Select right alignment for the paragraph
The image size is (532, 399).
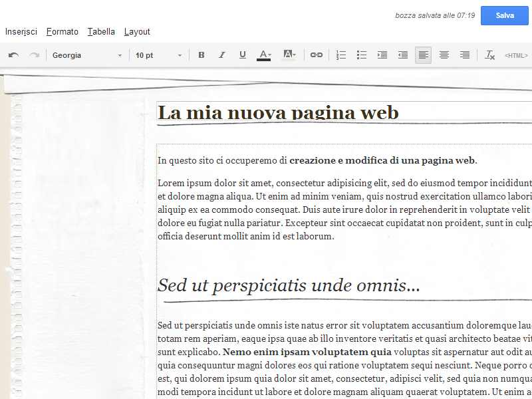[465, 55]
